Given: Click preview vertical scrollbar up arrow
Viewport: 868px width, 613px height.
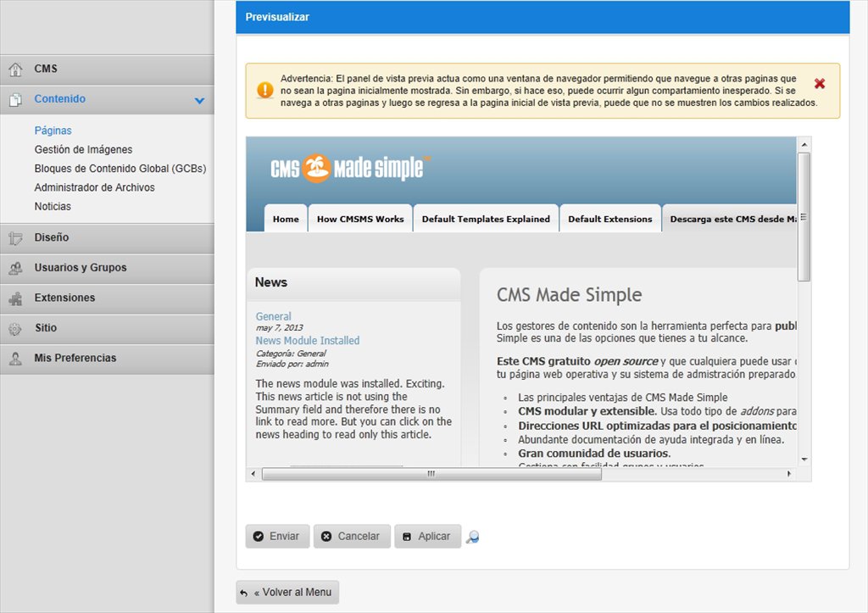Looking at the screenshot, I should click(x=804, y=144).
